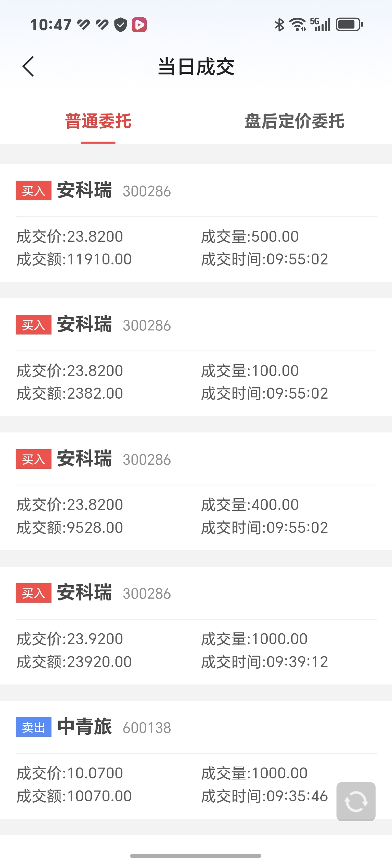Switch to 普通委托 tab
The width and height of the screenshot is (392, 868).
(x=98, y=121)
